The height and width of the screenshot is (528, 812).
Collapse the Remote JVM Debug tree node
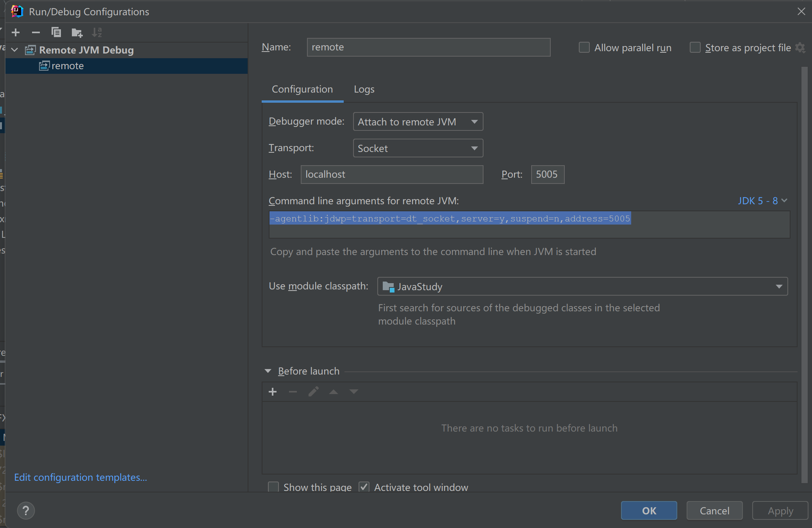(x=15, y=50)
